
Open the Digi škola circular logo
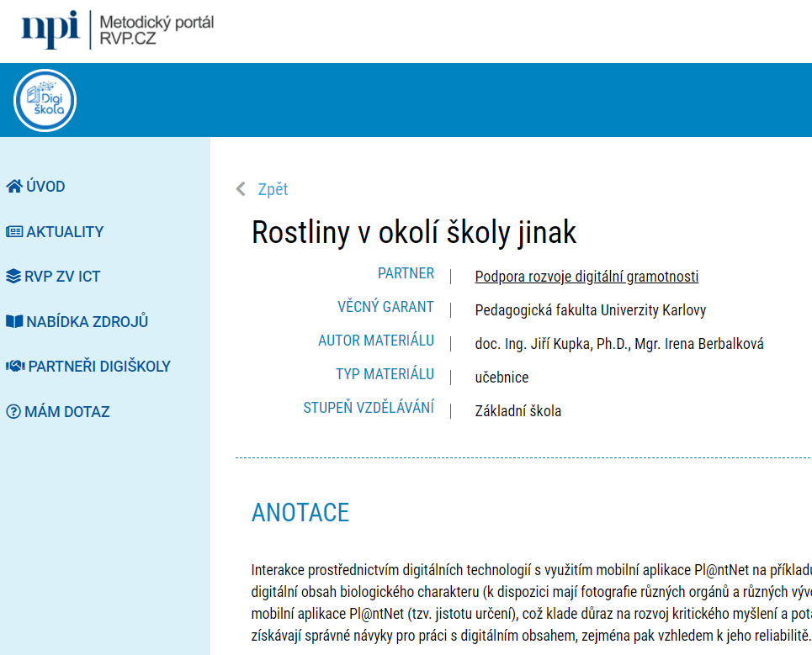[x=45, y=101]
